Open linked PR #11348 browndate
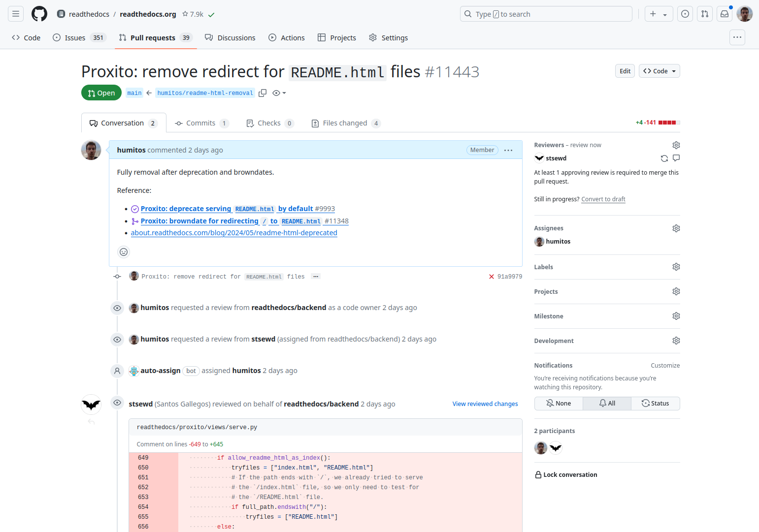This screenshot has width=759, height=532. 245,221
